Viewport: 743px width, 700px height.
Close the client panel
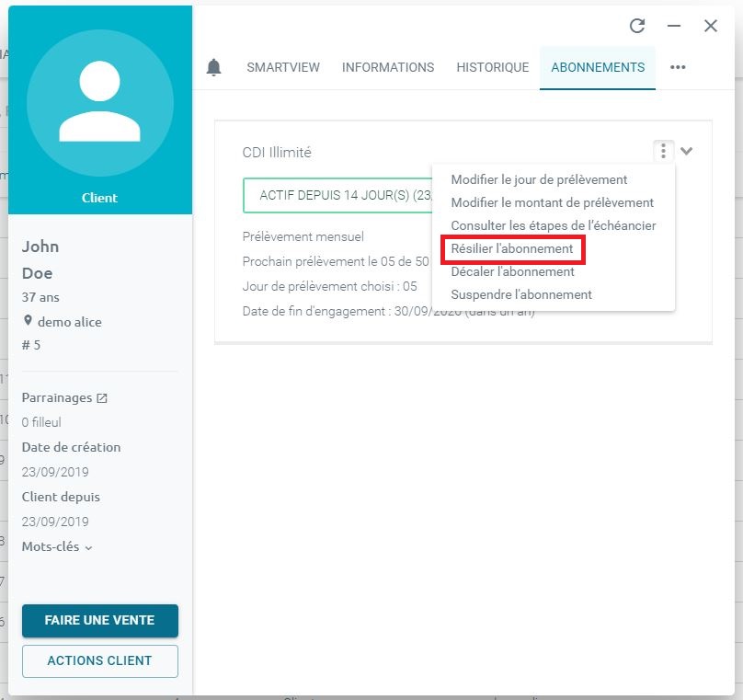click(x=711, y=26)
